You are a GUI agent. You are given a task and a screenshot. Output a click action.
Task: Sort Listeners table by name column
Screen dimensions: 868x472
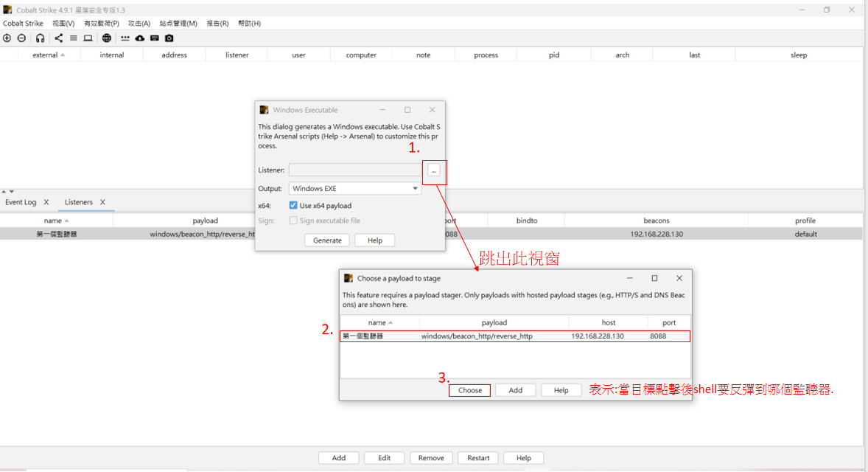point(56,221)
